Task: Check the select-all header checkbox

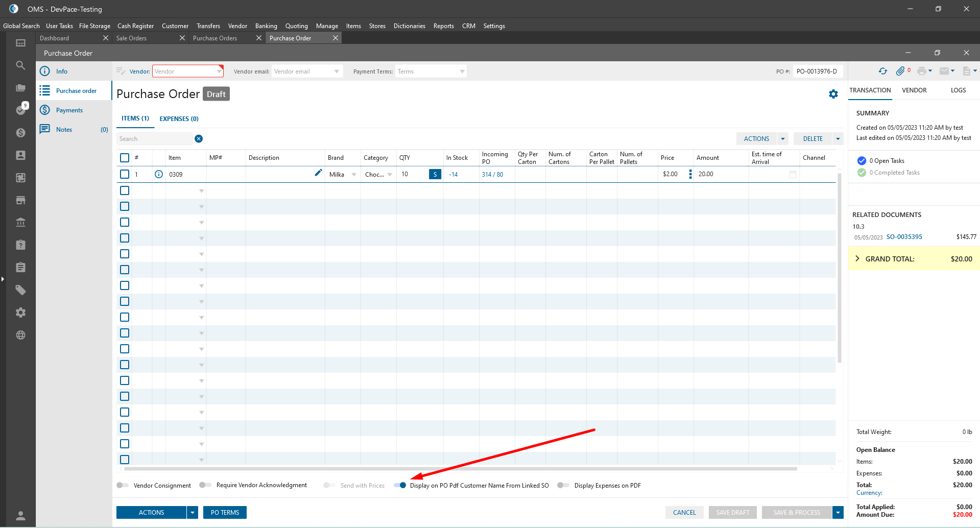Action: (x=125, y=158)
